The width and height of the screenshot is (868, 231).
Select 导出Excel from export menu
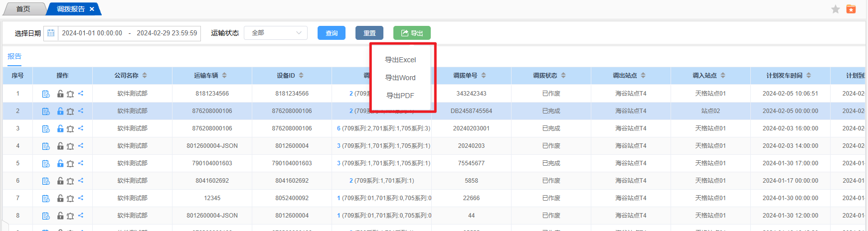click(400, 60)
